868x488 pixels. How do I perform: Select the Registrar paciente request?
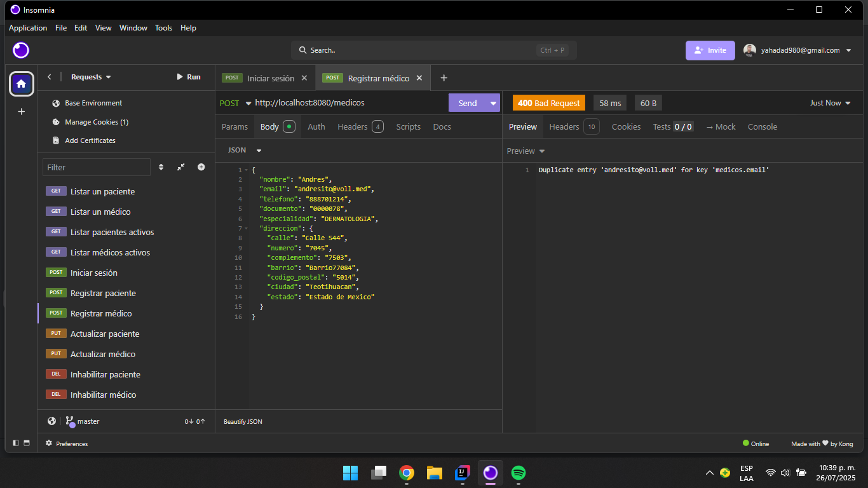click(x=126, y=293)
